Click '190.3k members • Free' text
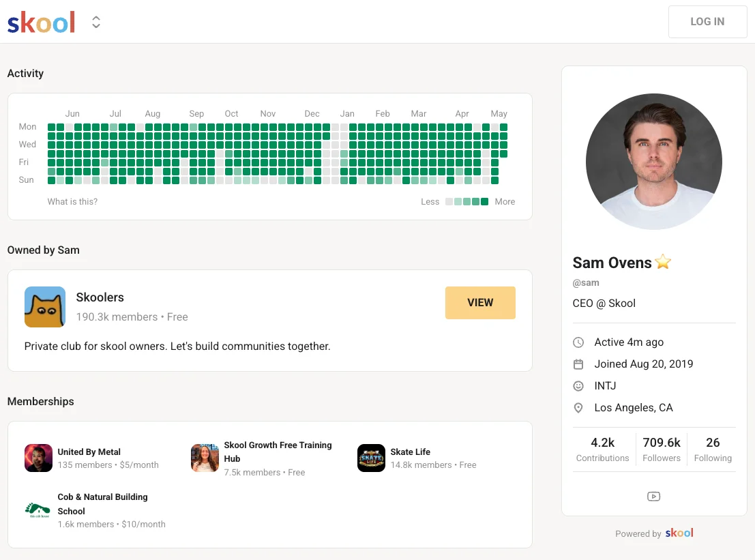The width and height of the screenshot is (755, 560). pyautogui.click(x=132, y=317)
